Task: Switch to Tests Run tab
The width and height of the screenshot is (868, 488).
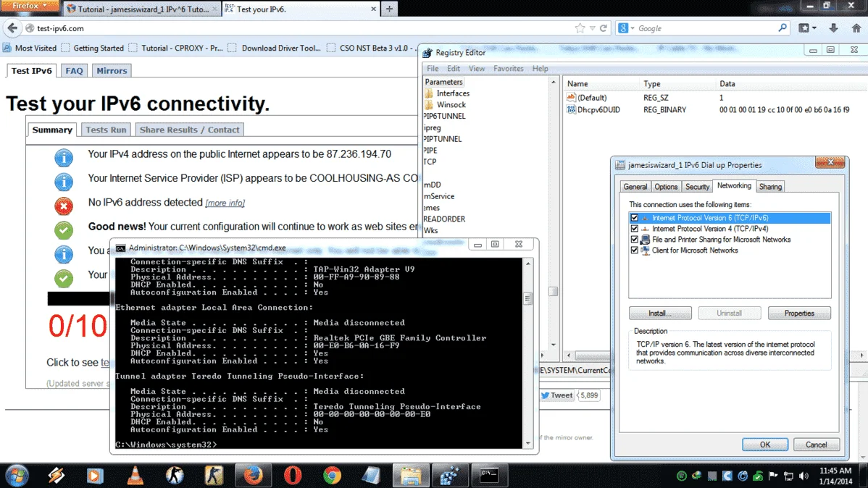Action: pyautogui.click(x=106, y=130)
